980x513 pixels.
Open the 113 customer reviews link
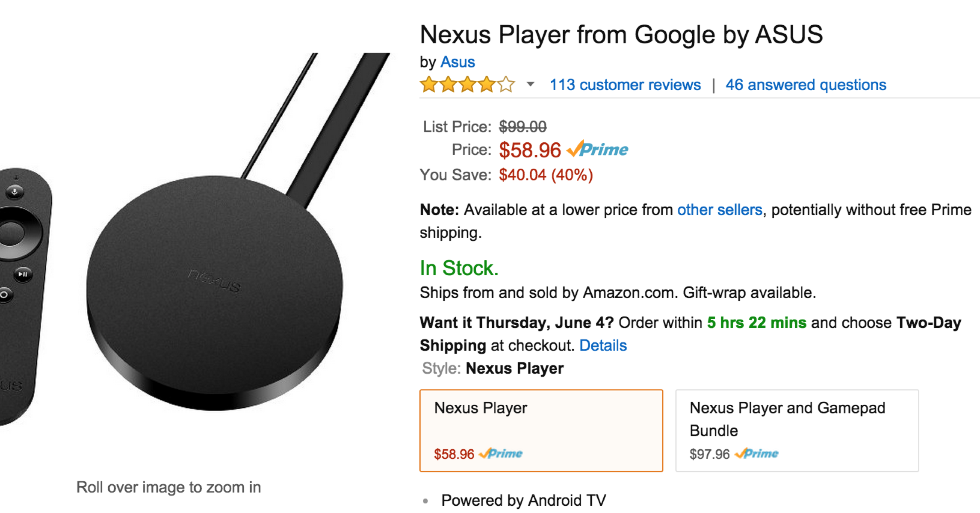coord(625,85)
